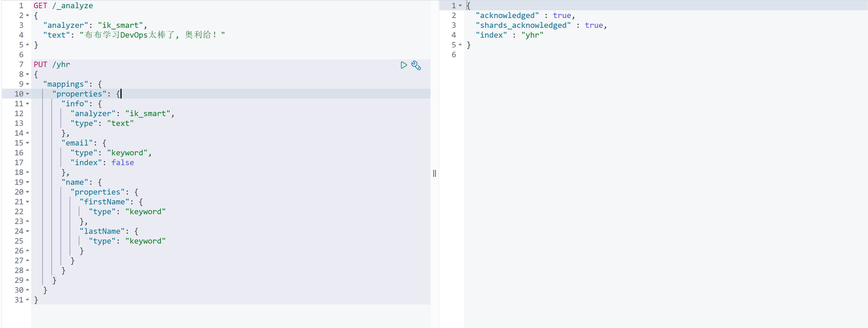Viewport: 868px width, 328px height.
Task: Click the GET /_analyze request line
Action: [63, 6]
